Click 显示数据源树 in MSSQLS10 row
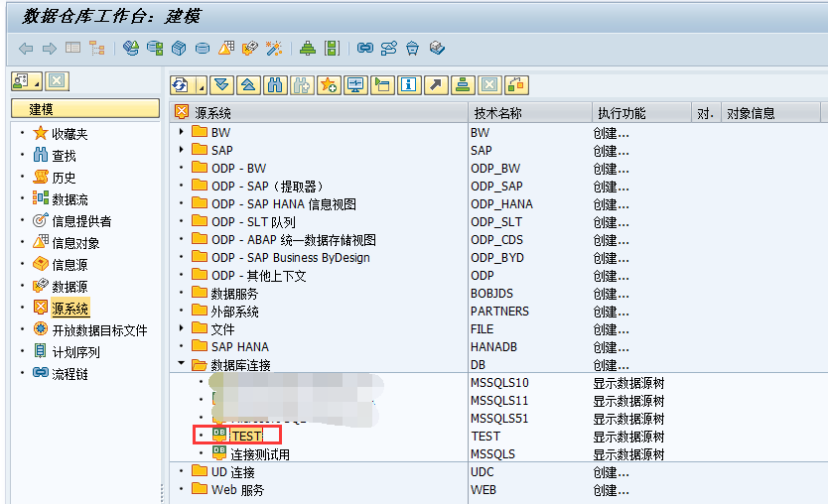The width and height of the screenshot is (828, 504). click(x=628, y=383)
